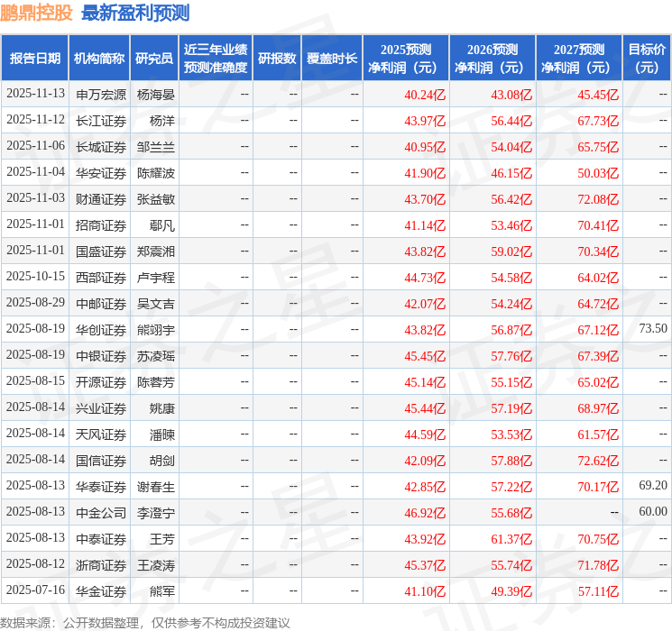This screenshot has width=672, height=631.
Task: Sort by the 报告日期 column header
Action: 35,58
